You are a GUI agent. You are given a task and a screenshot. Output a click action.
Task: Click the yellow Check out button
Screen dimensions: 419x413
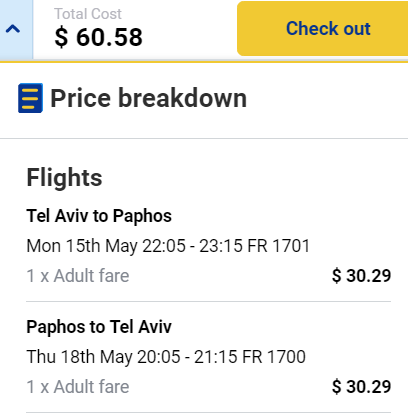(x=322, y=29)
